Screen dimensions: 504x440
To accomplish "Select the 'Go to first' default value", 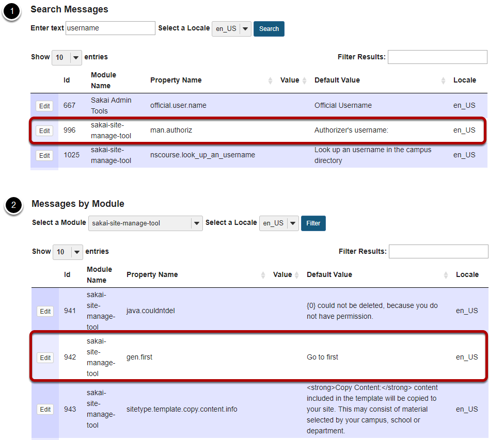I will tap(322, 357).
